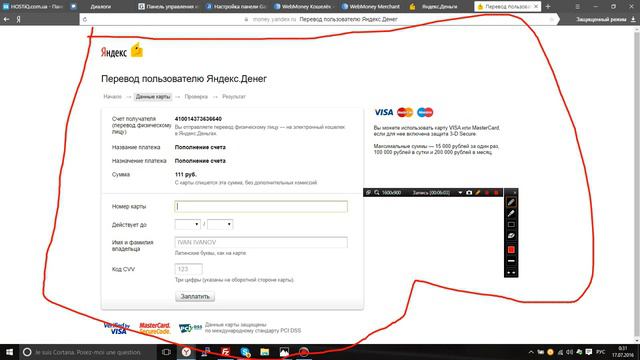Switch to the HOSTiQ.com.ua browser tab
This screenshot has width=640, height=360.
pyautogui.click(x=33, y=7)
